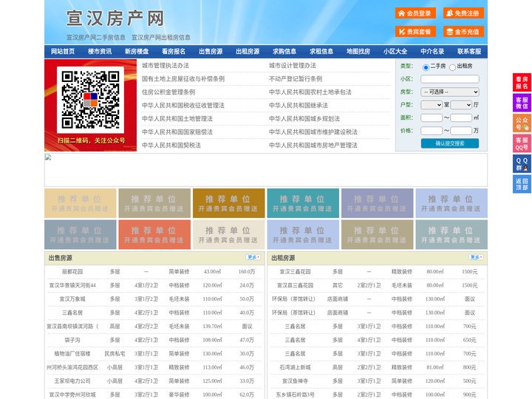Open 小区大全 navigation item

point(395,52)
